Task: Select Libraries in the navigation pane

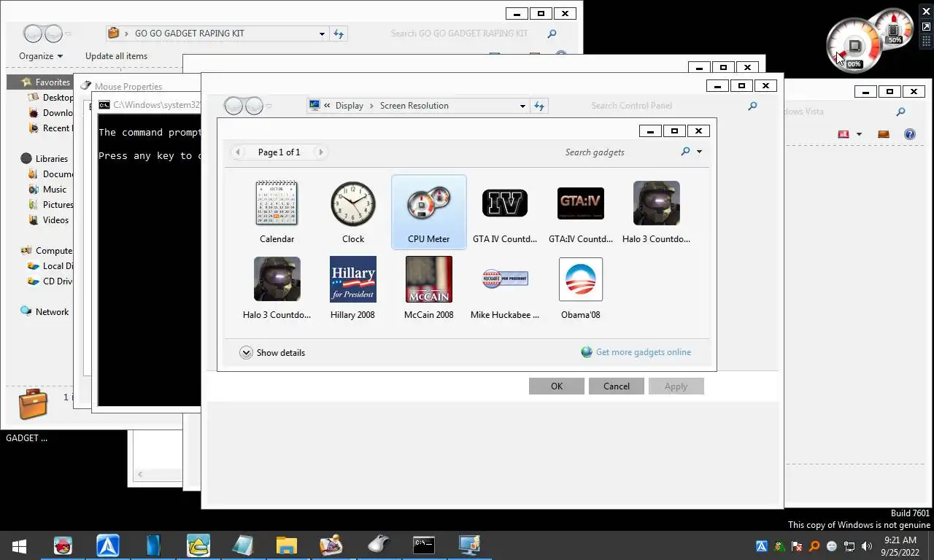Action: 45,159
